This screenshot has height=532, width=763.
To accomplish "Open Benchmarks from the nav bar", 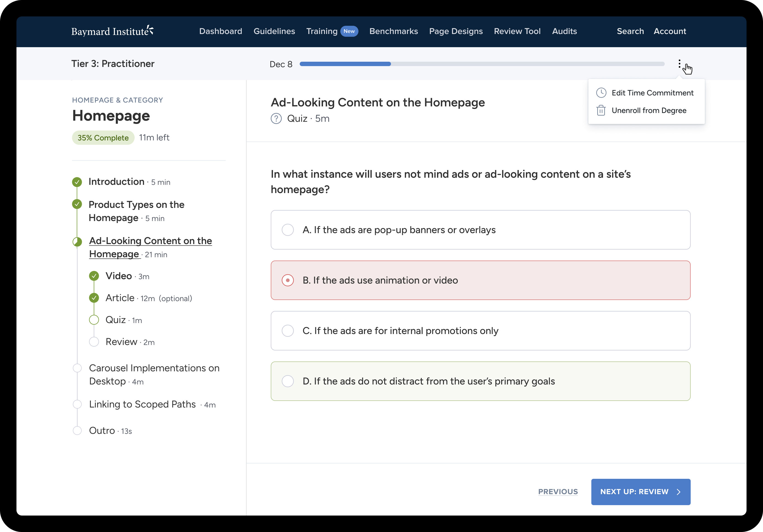I will [x=394, y=31].
